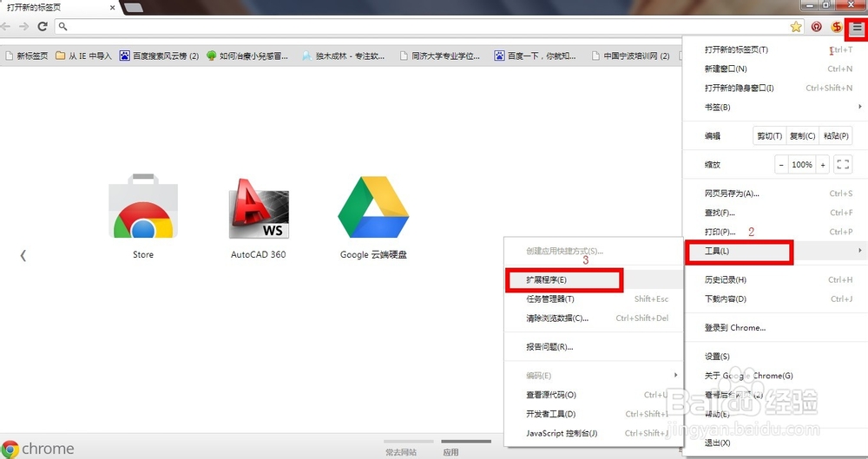This screenshot has height=459, width=868.
Task: Open the 百度一下 bookmark
Action: tap(536, 56)
